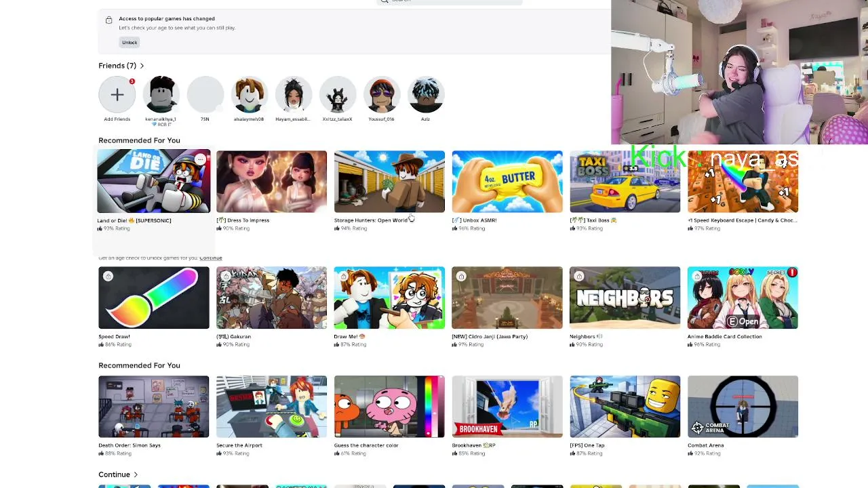Open friend Hayam_essabll's avatar
The width and height of the screenshot is (868, 488).
pos(293,94)
